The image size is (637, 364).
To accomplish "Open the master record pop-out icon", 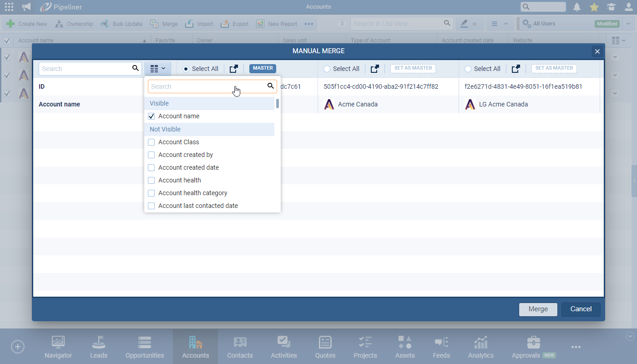I will [x=233, y=69].
